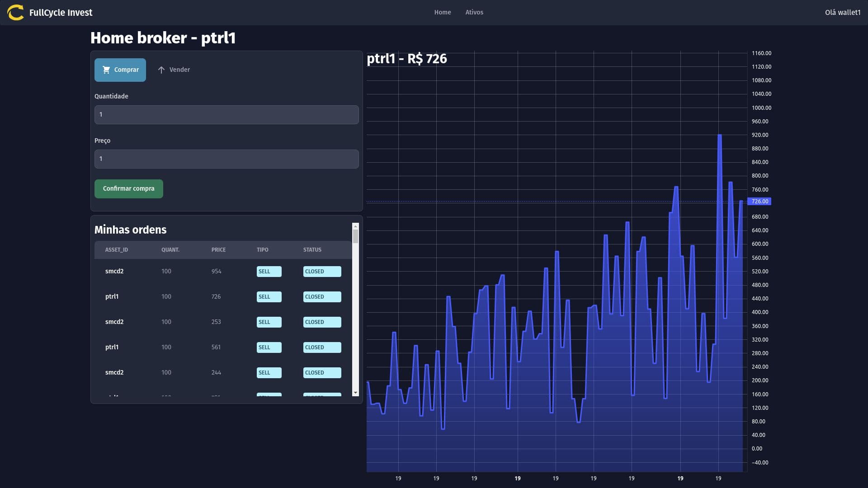This screenshot has width=868, height=488.
Task: Click the up arrow icon beside Vender
Action: pos(161,70)
